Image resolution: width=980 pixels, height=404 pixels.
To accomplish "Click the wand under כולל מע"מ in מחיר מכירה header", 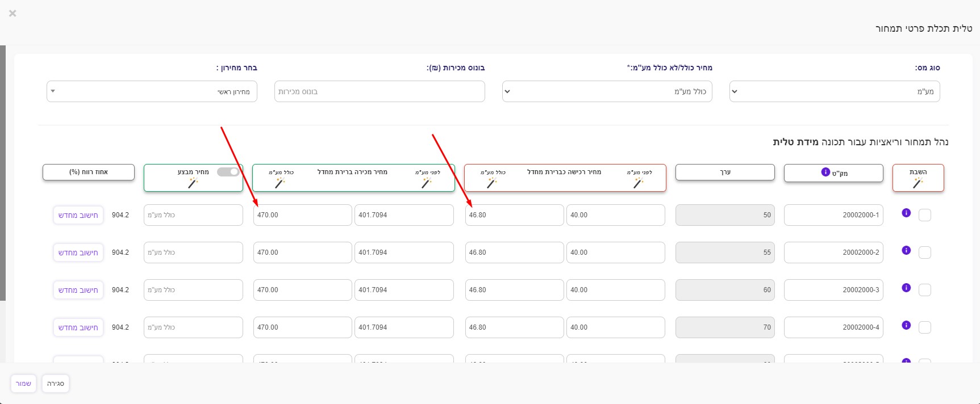I will pos(280,183).
